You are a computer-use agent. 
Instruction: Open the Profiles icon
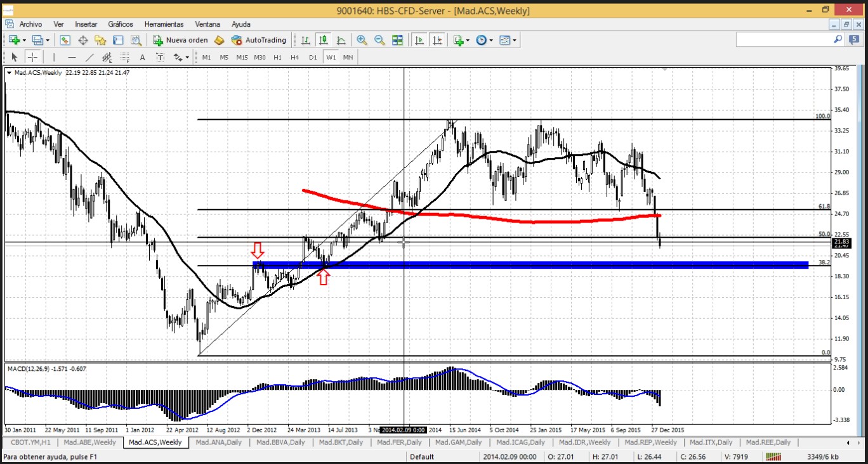click(x=37, y=40)
